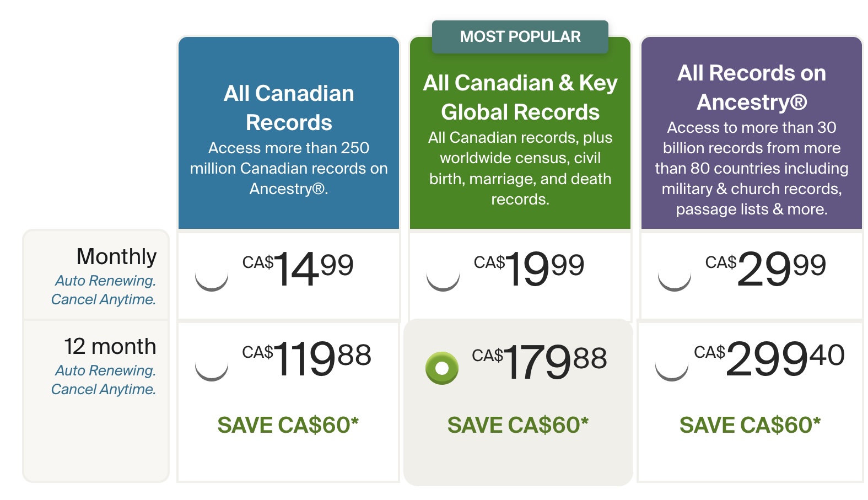Viewport: 868px width, 500px height.
Task: Click the CA$14.99 monthly price
Action: click(x=298, y=268)
